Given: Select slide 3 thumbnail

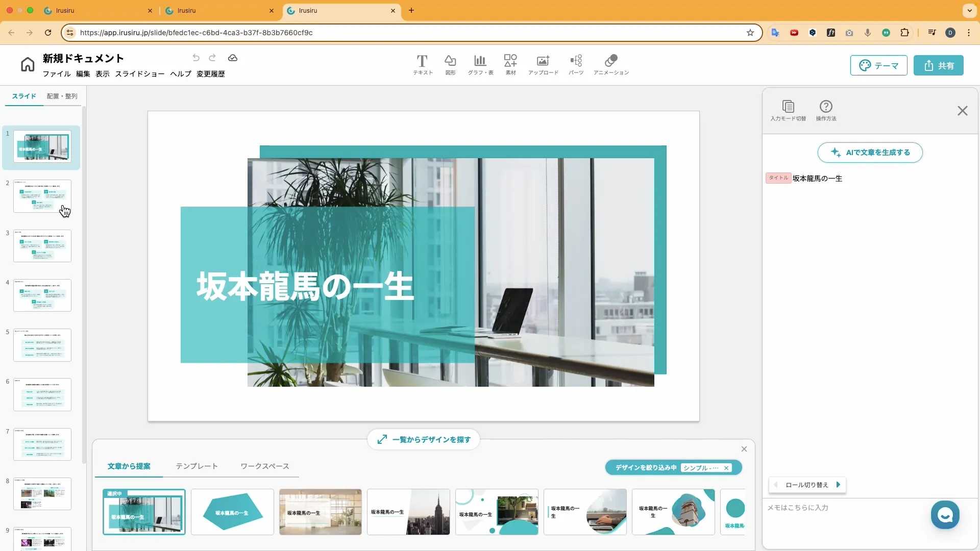Looking at the screenshot, I should (x=42, y=246).
